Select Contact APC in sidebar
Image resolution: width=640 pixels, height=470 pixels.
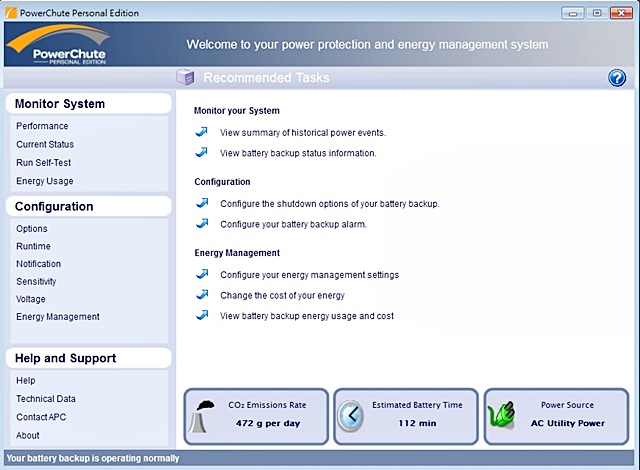[x=41, y=417]
